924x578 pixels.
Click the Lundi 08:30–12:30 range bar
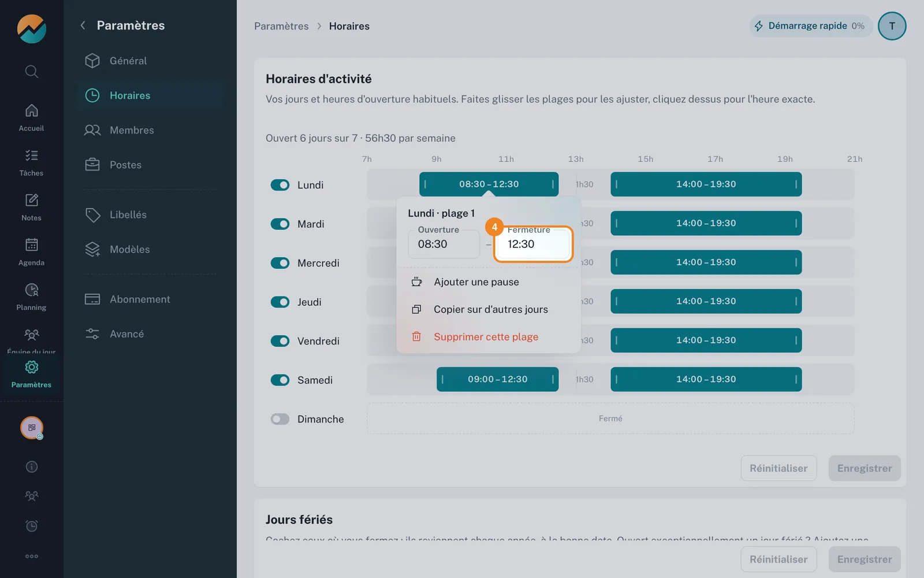point(489,184)
